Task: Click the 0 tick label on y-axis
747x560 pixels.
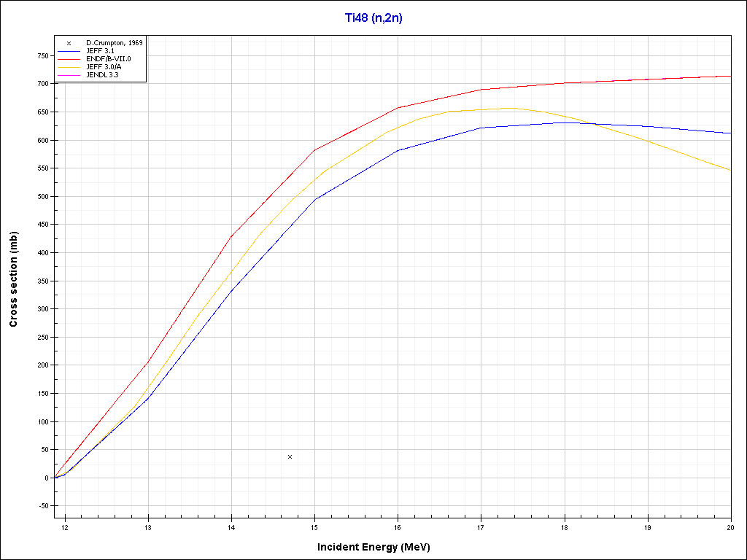Action: click(x=46, y=478)
